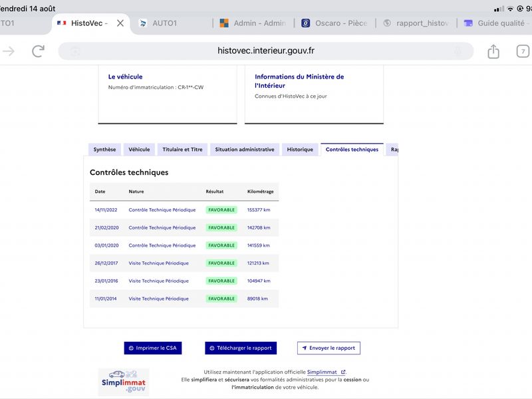Click the 141559 km mileage value
Viewport: 532px width, 399px height.
click(x=258, y=245)
